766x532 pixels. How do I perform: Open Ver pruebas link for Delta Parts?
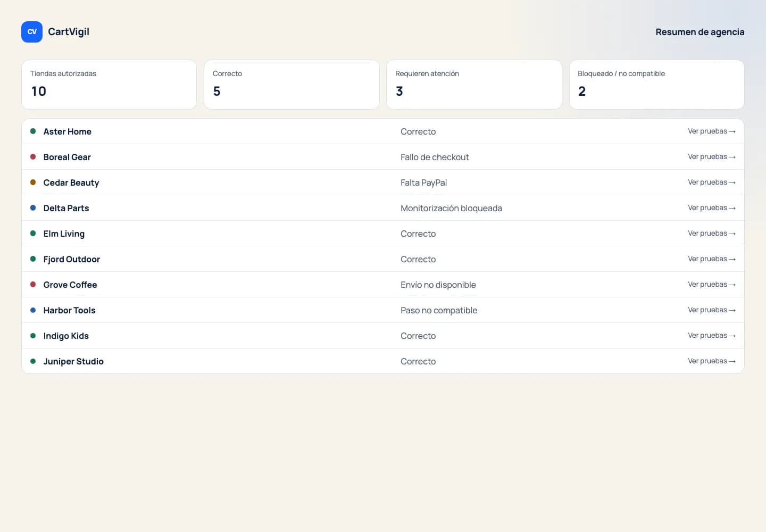point(712,208)
